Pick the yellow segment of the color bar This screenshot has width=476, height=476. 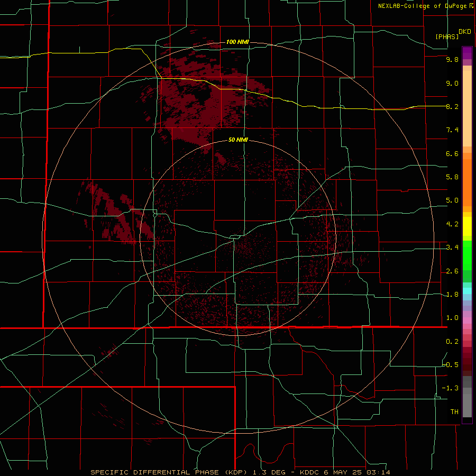pos(467,226)
